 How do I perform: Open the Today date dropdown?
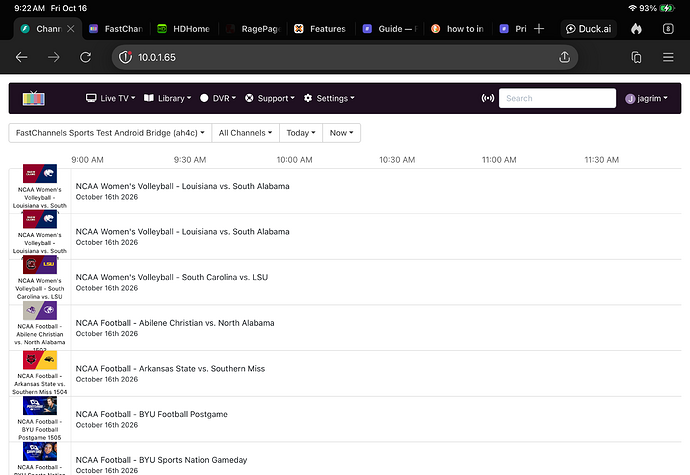(x=301, y=133)
